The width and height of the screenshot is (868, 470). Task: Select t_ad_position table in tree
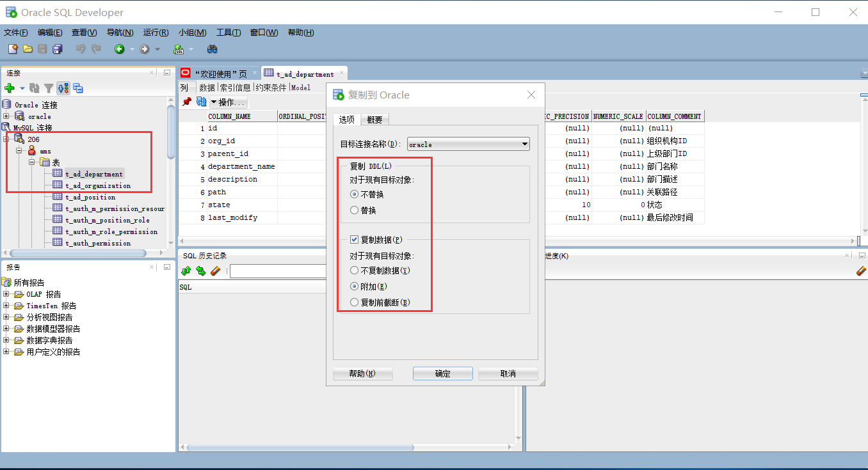click(90, 197)
